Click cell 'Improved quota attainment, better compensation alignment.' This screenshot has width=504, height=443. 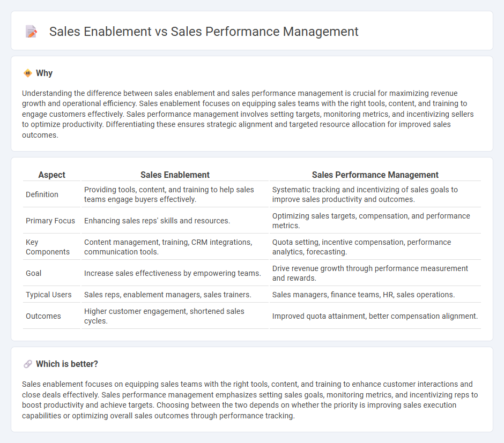pyautogui.click(x=375, y=316)
